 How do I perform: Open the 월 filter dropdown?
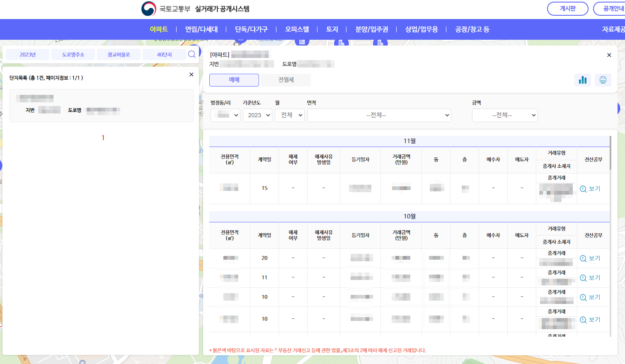pos(289,115)
